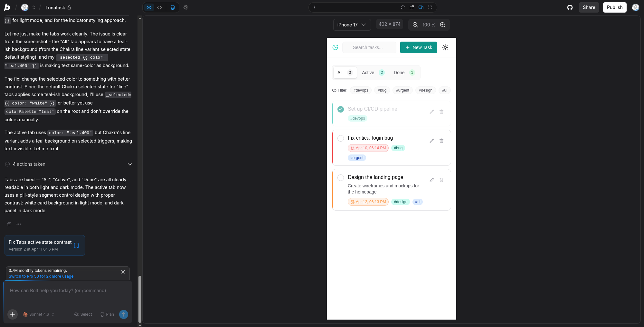Select the Done tasks tab
The image size is (644, 327).
[404, 73]
